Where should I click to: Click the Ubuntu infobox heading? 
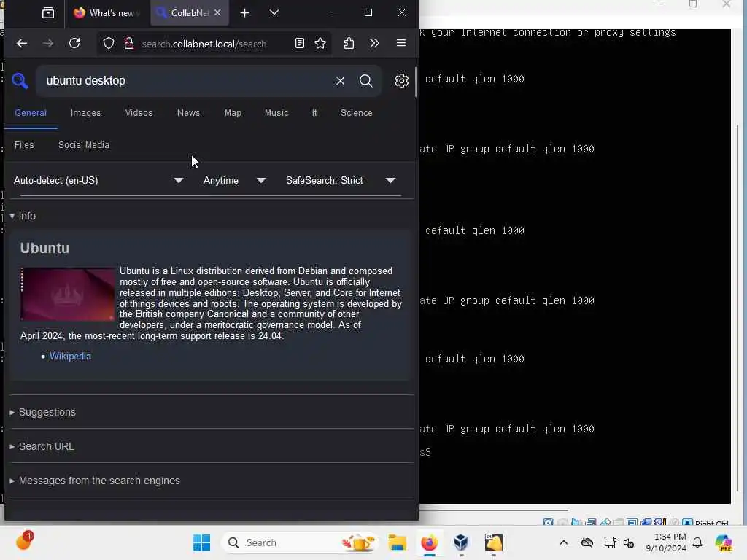[x=44, y=248]
